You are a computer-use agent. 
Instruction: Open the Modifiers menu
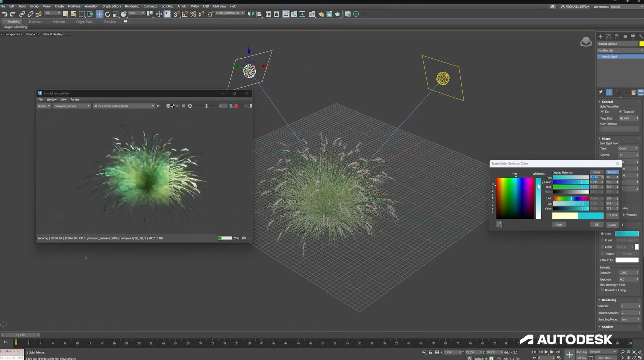(74, 6)
